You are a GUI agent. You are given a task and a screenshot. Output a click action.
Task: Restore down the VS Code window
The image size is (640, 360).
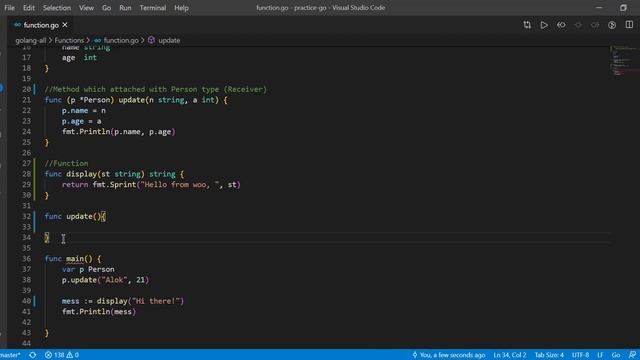[623, 8]
